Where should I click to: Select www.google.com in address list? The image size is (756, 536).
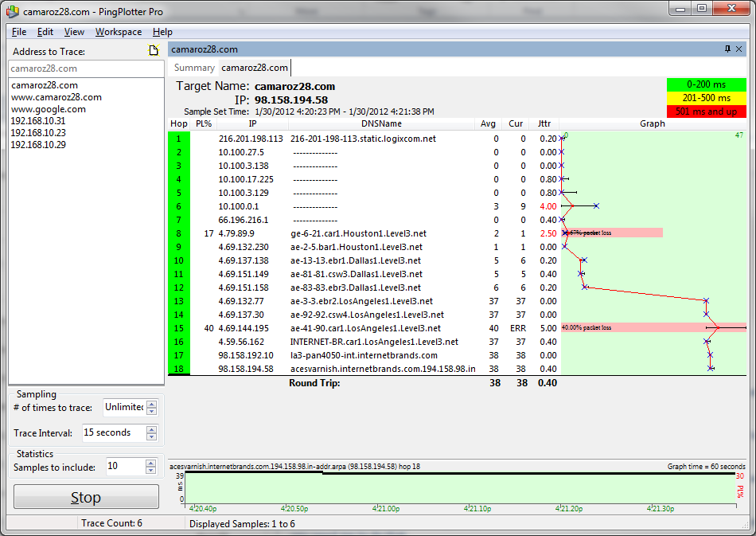click(49, 109)
